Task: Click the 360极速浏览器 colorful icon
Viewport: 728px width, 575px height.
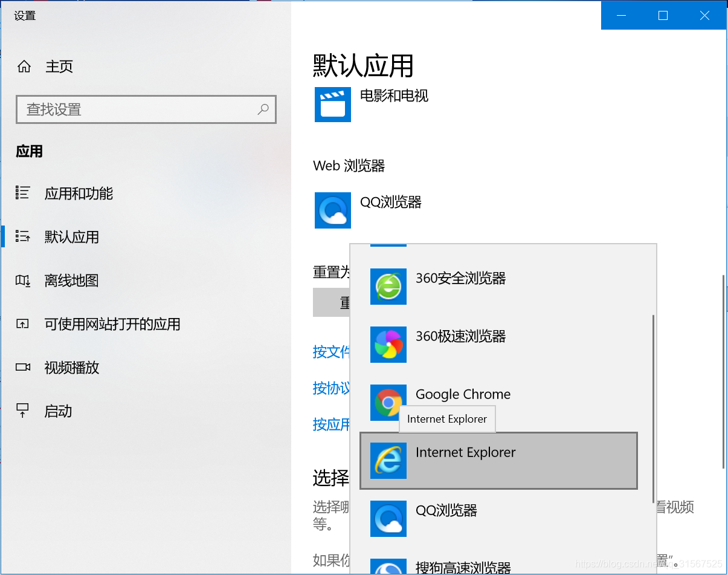Action: click(388, 345)
